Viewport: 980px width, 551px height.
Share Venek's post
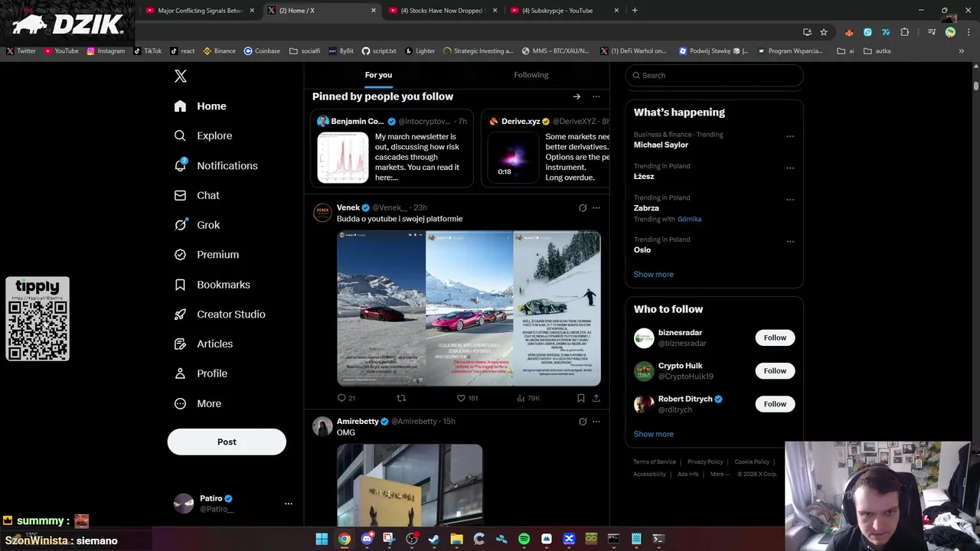(x=596, y=398)
